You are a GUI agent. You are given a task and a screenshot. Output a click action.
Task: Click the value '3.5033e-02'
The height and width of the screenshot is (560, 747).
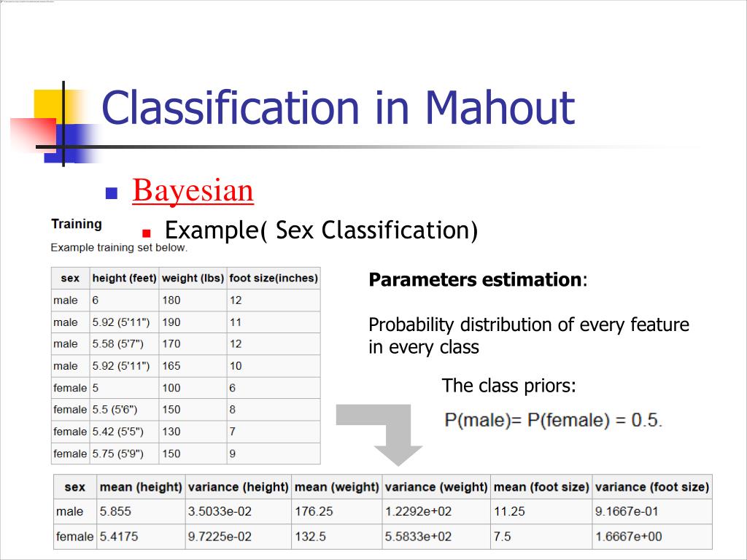point(239,511)
